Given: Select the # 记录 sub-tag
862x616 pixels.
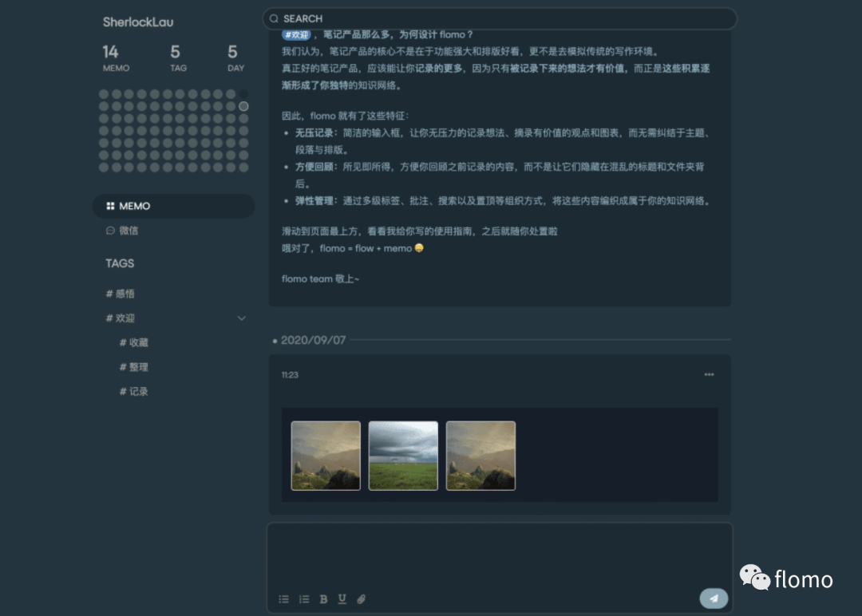Looking at the screenshot, I should coord(134,391).
